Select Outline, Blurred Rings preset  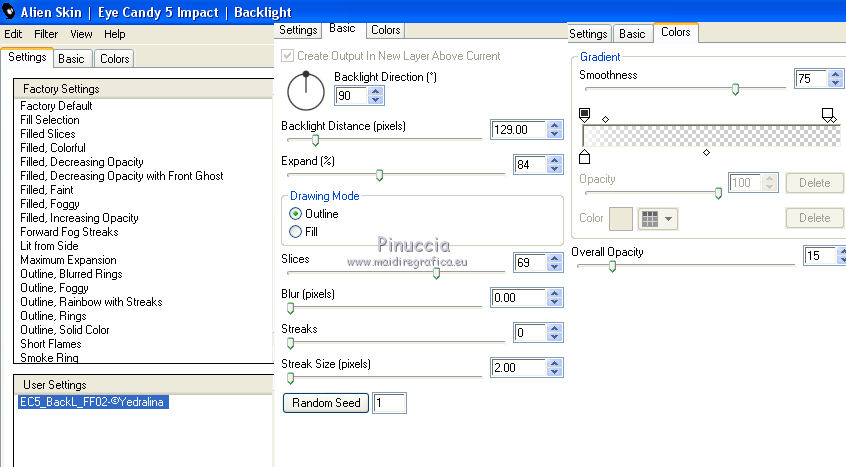click(71, 274)
